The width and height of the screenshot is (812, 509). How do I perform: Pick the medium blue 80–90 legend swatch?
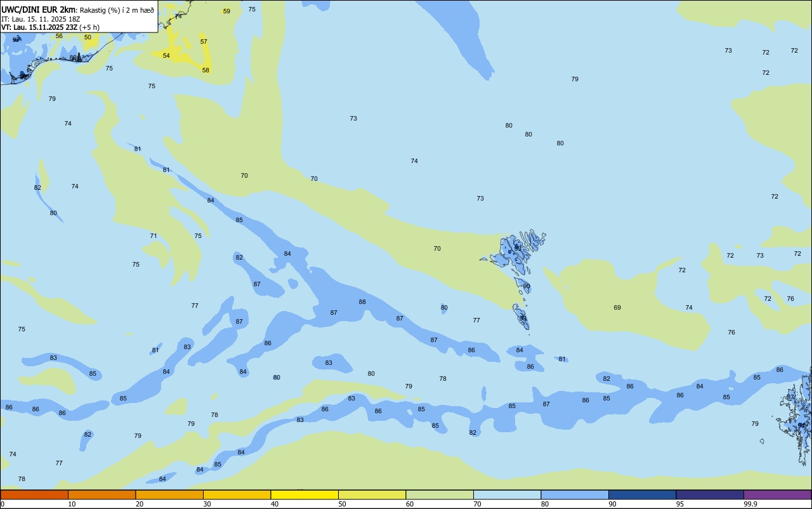575,494
